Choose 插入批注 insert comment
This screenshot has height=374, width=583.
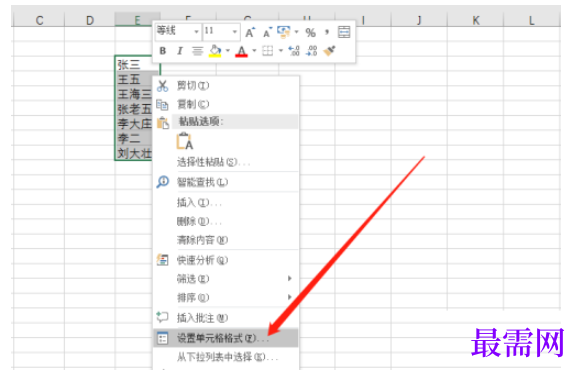point(226,318)
